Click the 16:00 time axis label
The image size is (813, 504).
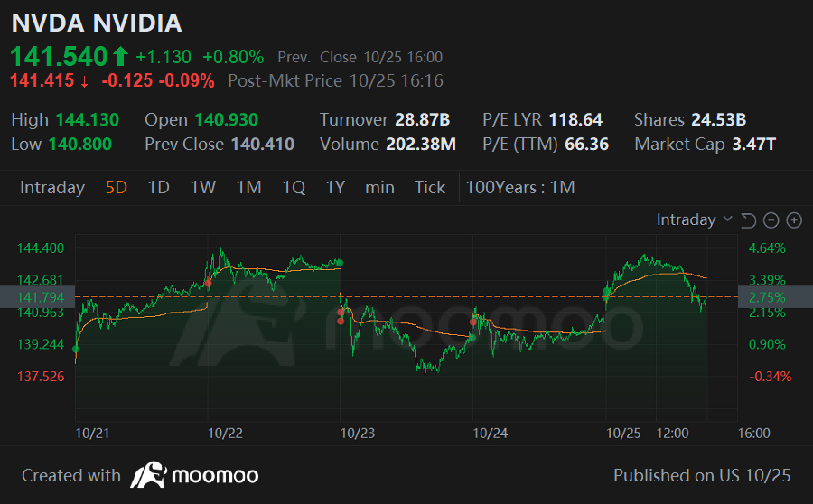[x=754, y=434]
